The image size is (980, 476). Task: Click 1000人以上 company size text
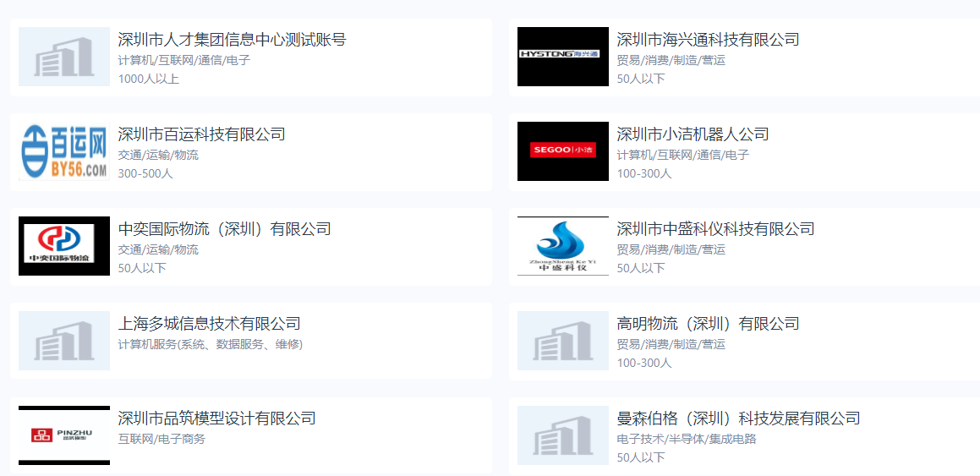[x=149, y=79]
